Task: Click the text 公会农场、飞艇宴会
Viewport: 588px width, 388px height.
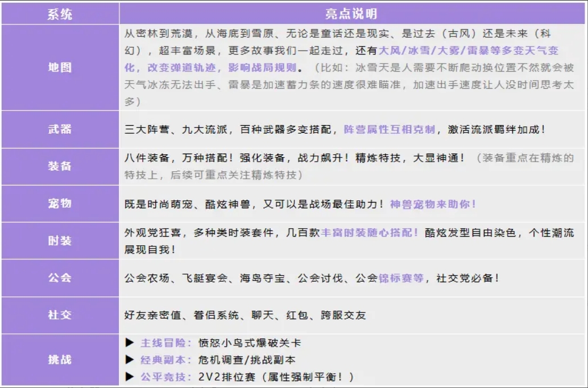Action: pyautogui.click(x=176, y=278)
